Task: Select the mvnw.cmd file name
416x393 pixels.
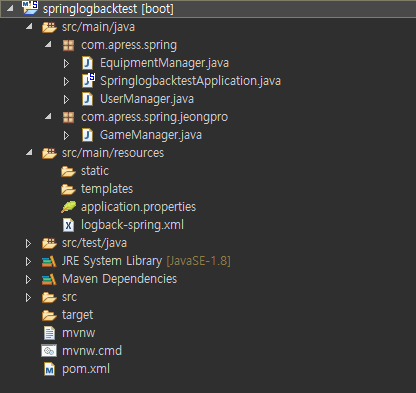Action: tap(92, 351)
